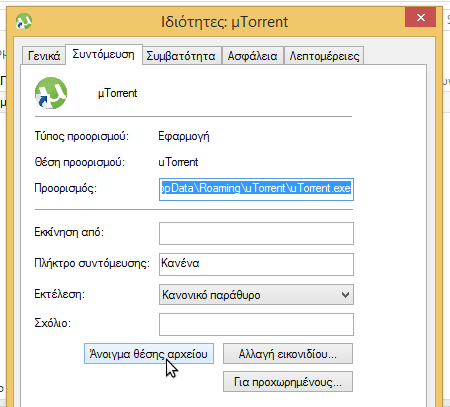Click the Πλήκτρο συντόμευσης label
The width and height of the screenshot is (450, 407).
[x=92, y=263]
